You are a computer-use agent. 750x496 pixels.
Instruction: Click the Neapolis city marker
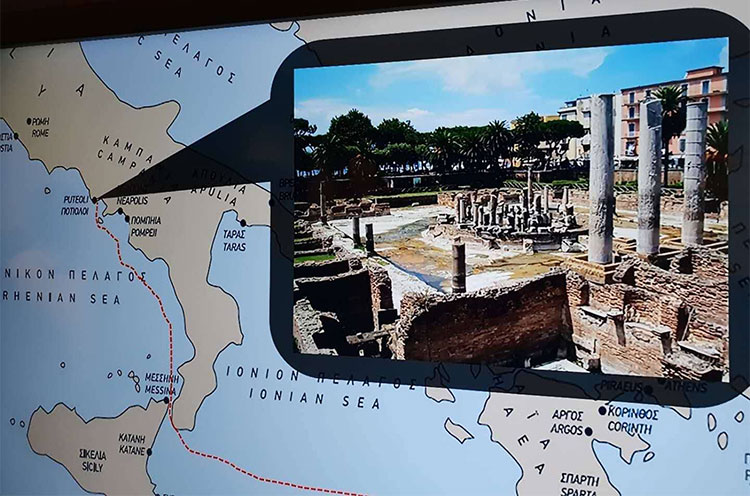[x=120, y=211]
